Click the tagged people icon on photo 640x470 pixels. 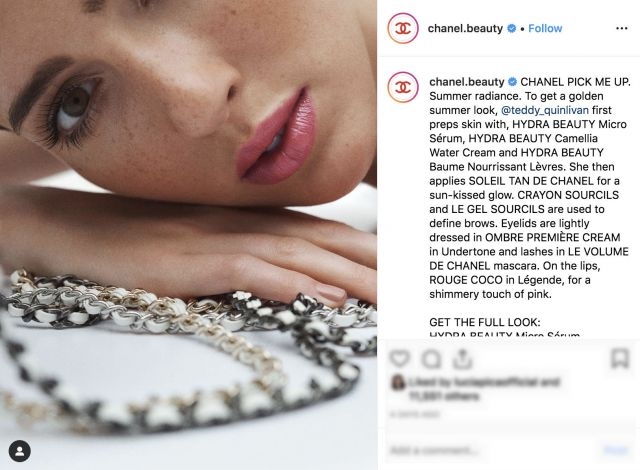20,451
